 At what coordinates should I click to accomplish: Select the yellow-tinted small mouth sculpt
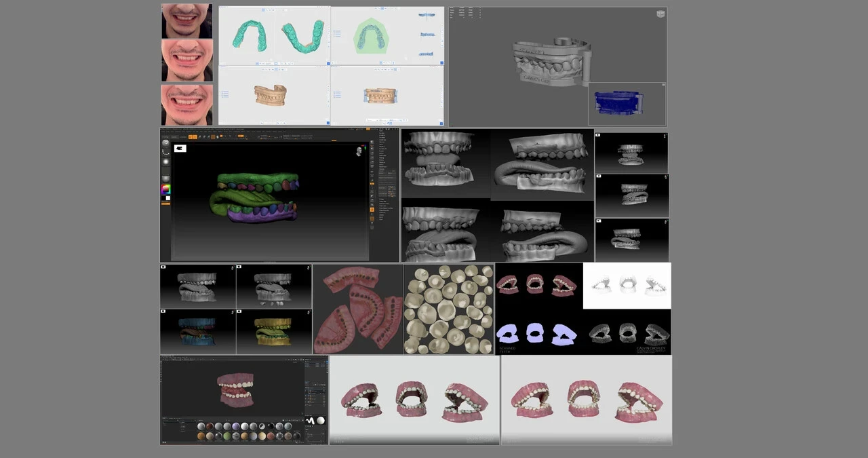pyautogui.click(x=274, y=332)
